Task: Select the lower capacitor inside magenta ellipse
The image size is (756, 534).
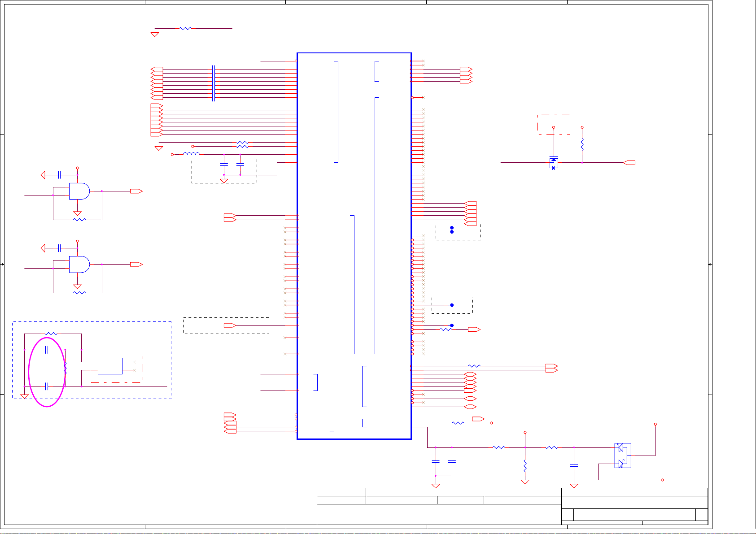Action: point(47,386)
